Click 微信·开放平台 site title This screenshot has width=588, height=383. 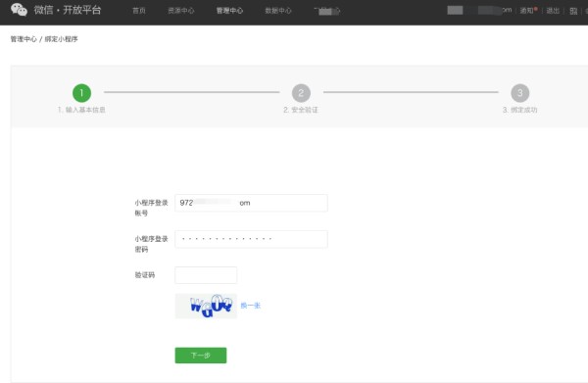(68, 10)
